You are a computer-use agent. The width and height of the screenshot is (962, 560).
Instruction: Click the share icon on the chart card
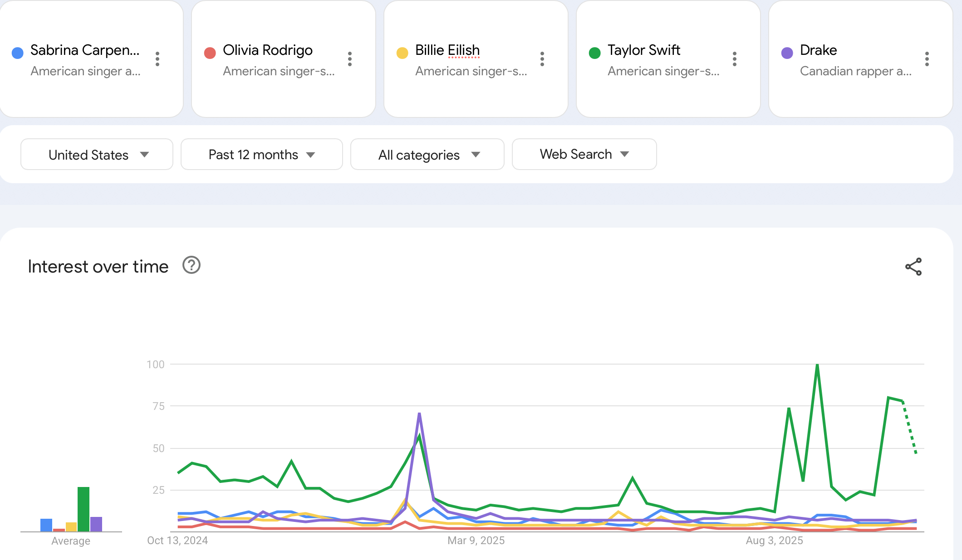(x=913, y=267)
